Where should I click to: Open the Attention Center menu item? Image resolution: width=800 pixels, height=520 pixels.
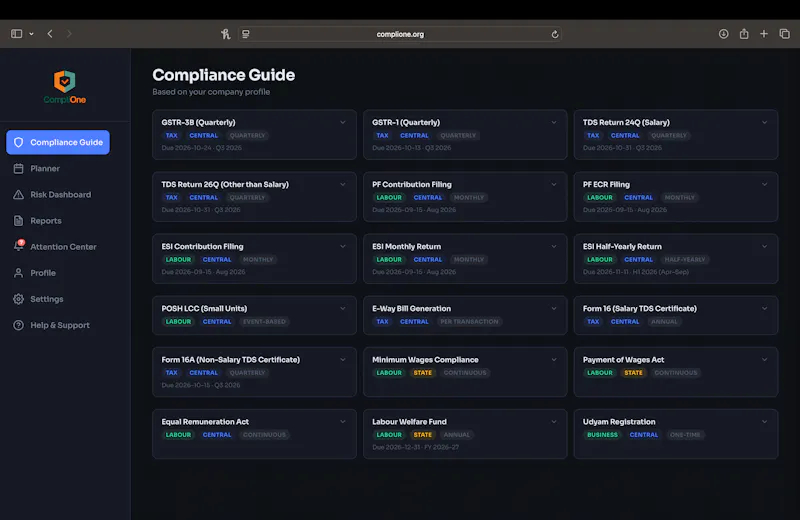[58, 246]
